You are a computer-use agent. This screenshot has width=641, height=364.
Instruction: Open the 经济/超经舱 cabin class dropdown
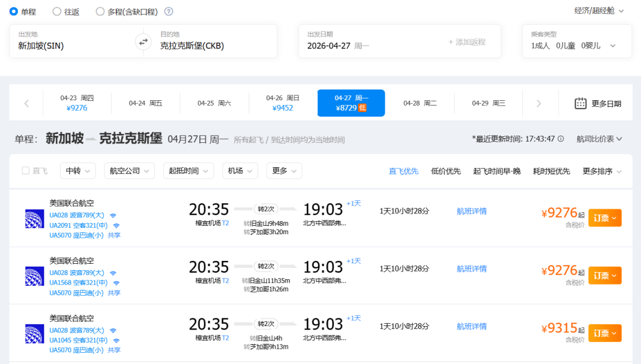click(x=599, y=11)
